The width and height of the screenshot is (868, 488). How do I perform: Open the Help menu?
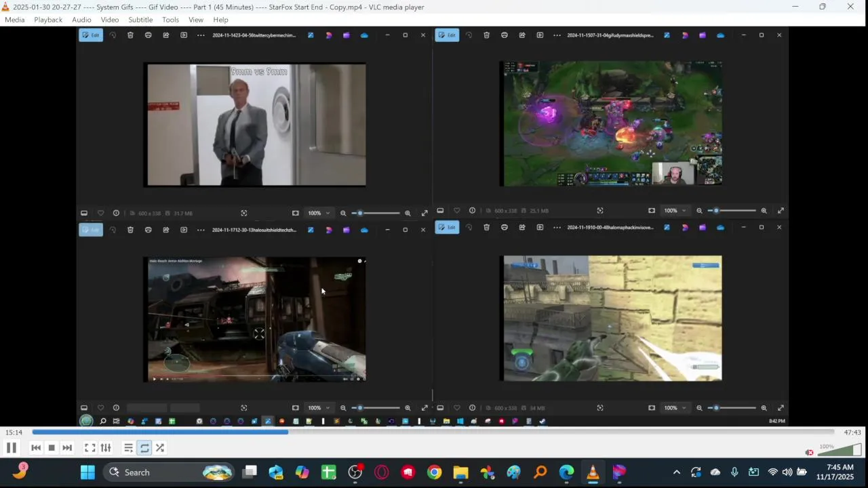pyautogui.click(x=220, y=20)
